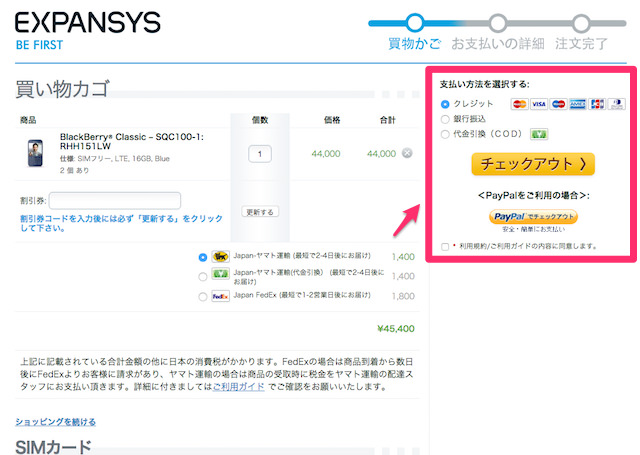640x455 pixels.
Task: Click the Yamato black cat shipping icon
Action: pos(220,257)
